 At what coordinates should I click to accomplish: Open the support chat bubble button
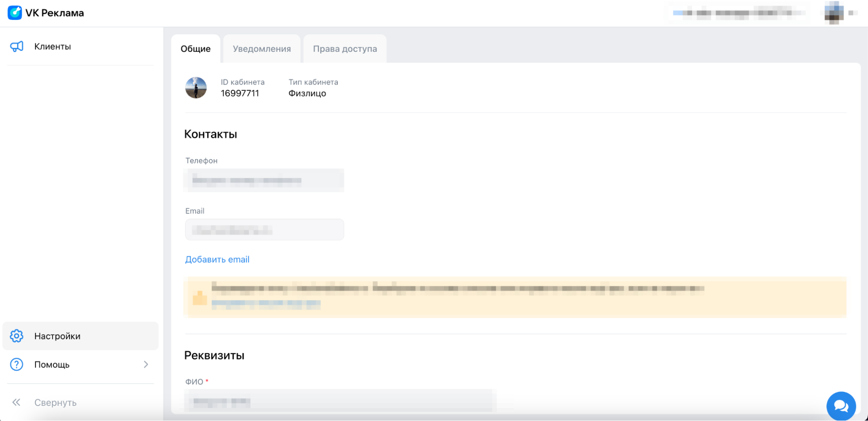click(841, 406)
